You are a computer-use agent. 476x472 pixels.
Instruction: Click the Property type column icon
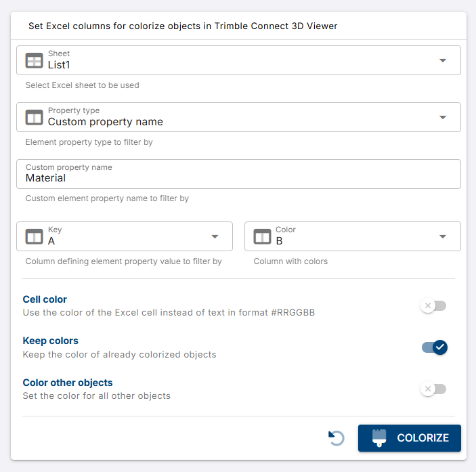pos(34,117)
